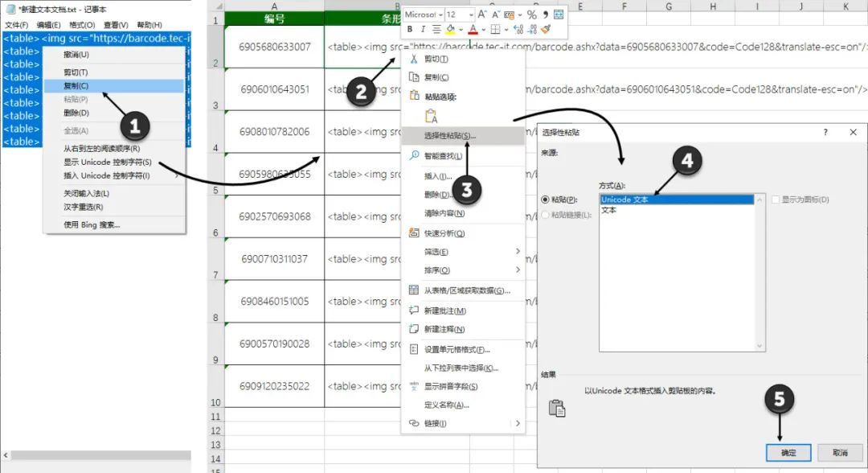This screenshot has height=473, width=868.
Task: Choose 复制(C) in Notepad context menu
Action: [114, 86]
